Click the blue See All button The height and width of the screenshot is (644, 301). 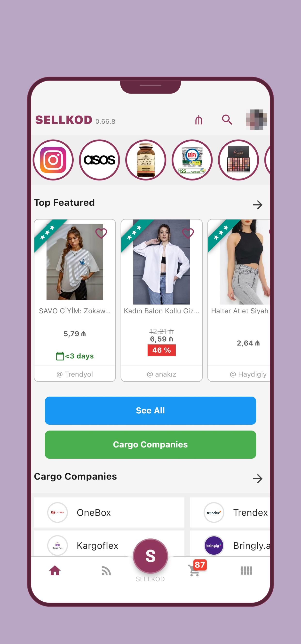tap(150, 410)
